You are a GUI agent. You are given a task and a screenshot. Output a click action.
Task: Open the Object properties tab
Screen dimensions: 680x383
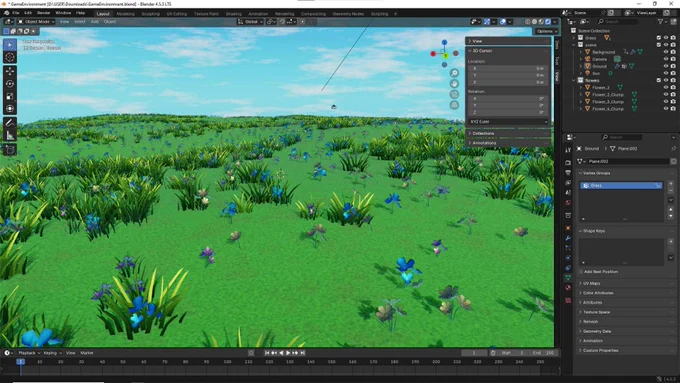point(568,228)
